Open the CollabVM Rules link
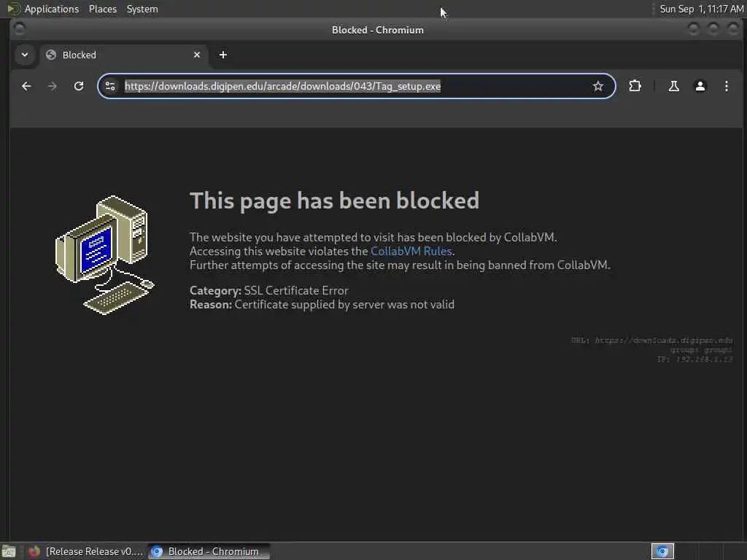The image size is (747, 560). tap(411, 251)
